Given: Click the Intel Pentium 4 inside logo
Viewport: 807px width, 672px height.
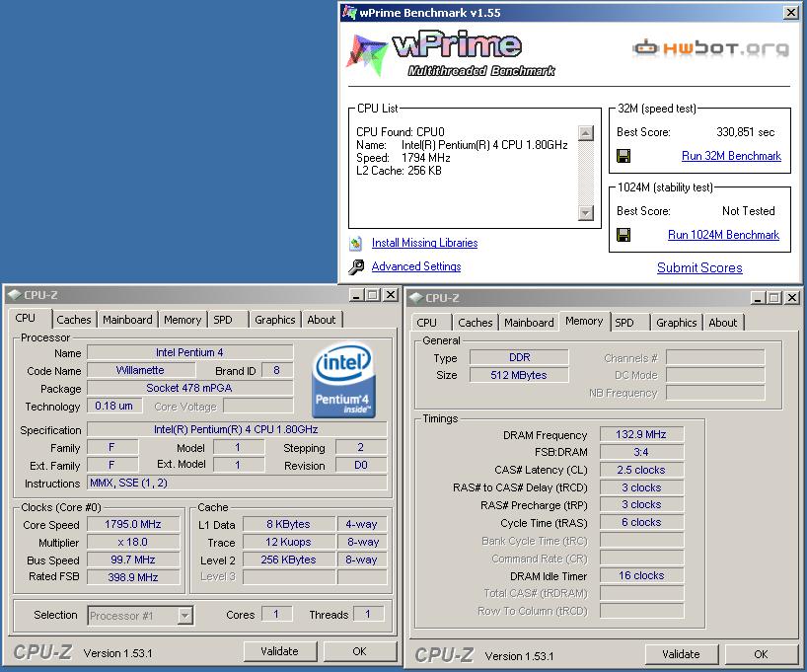Looking at the screenshot, I should (x=343, y=380).
